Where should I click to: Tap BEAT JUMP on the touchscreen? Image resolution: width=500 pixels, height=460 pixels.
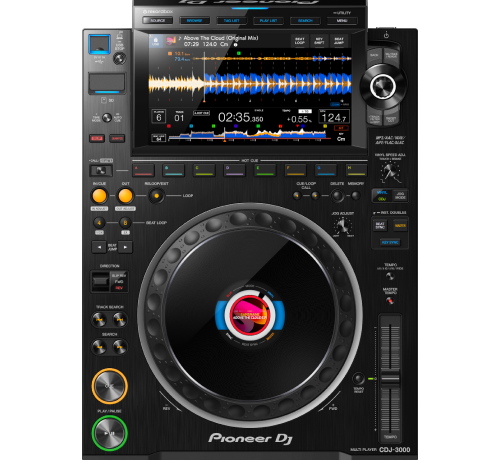pyautogui.click(x=339, y=41)
